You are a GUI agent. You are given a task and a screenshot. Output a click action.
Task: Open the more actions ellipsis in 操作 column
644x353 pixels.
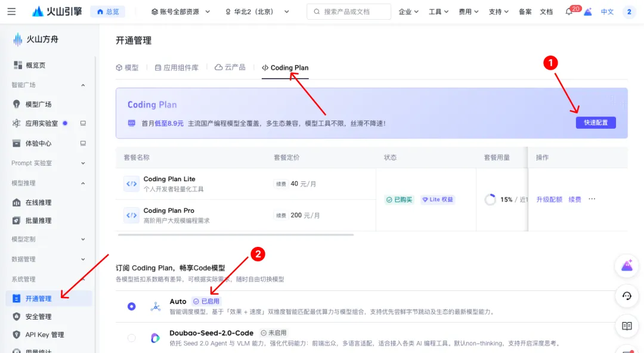[592, 199]
